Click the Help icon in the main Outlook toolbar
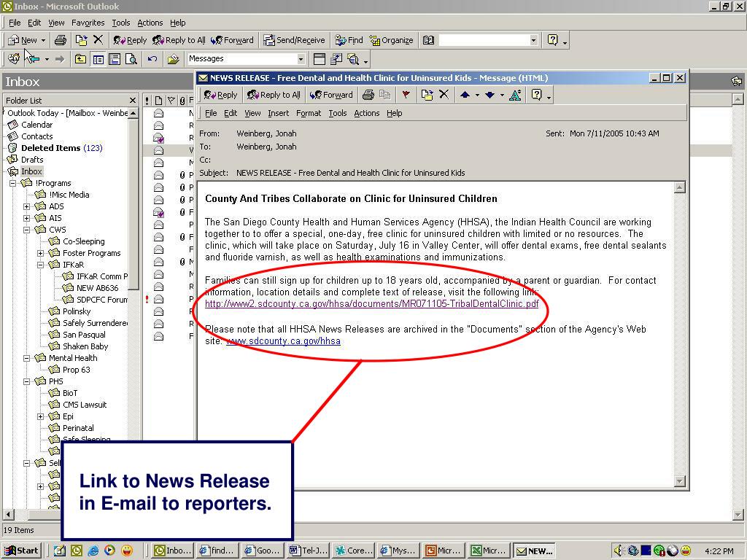This screenshot has height=560, width=747. [553, 40]
